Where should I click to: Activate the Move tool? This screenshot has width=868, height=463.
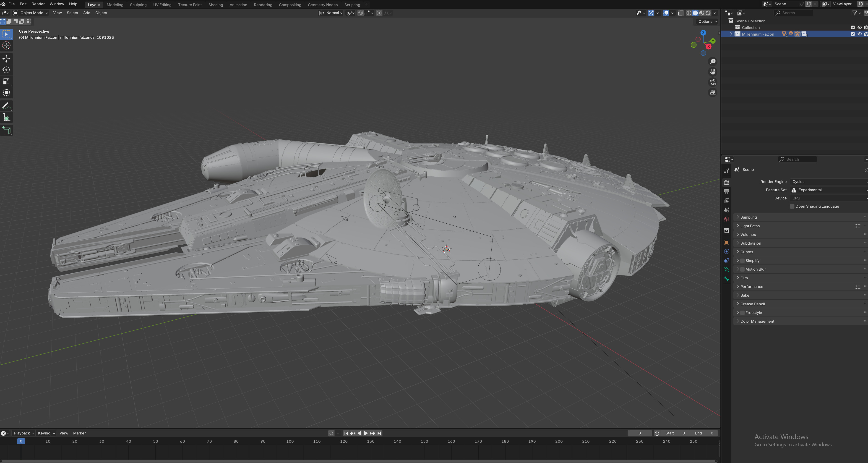(6, 59)
